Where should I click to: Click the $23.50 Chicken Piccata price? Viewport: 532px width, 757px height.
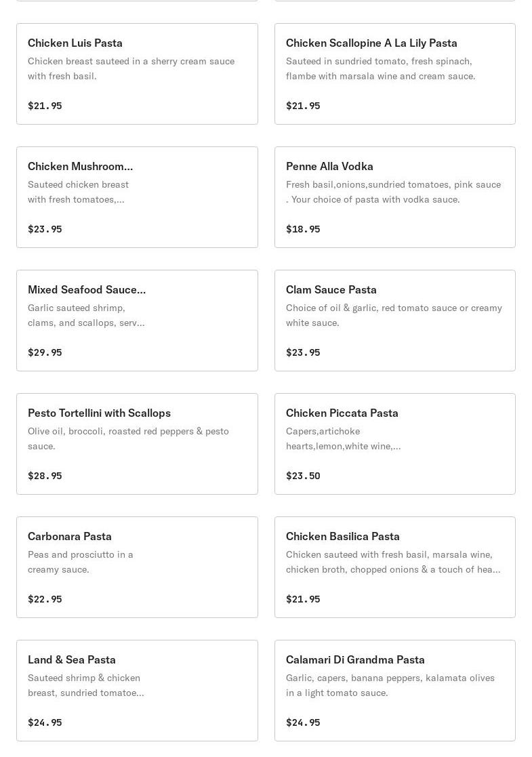303,476
